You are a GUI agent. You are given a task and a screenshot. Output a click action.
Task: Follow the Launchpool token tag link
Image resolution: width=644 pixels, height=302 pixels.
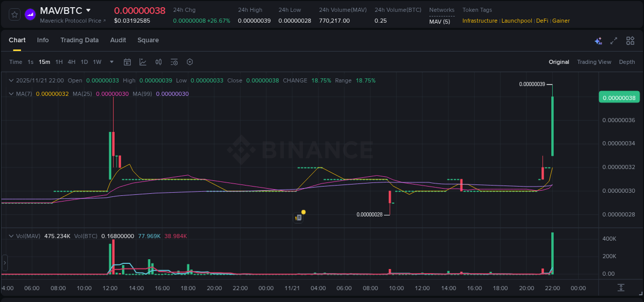(x=517, y=21)
